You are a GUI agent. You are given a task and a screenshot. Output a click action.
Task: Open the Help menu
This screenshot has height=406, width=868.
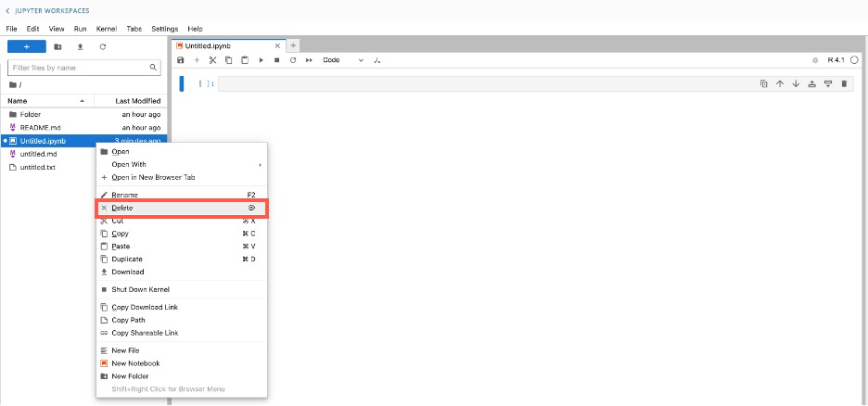point(195,28)
